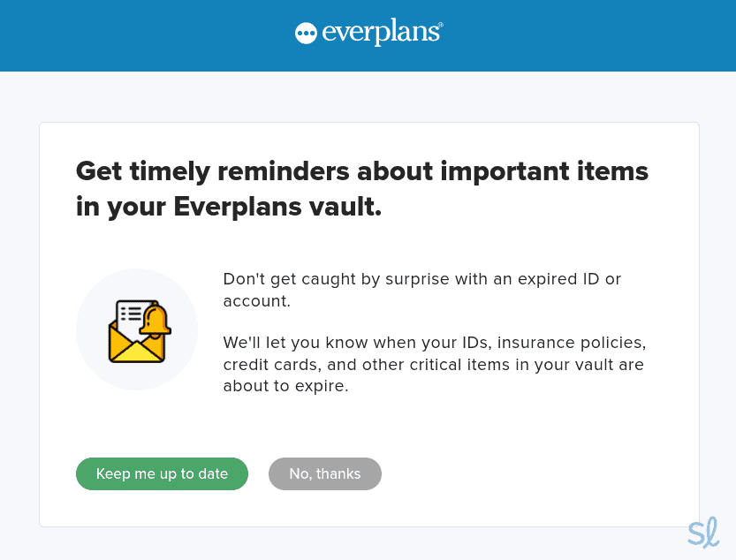Viewport: 736px width, 560px height.
Task: Click the "We'll let you know" paragraph
Action: 434,364
